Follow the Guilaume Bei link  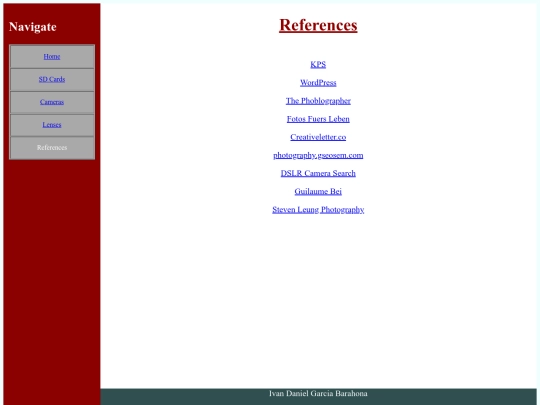[318, 191]
